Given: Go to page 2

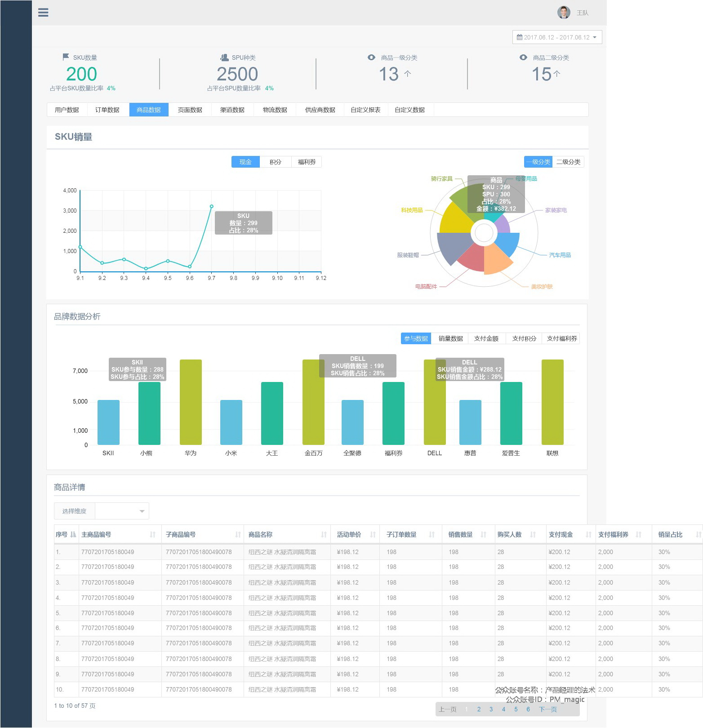Looking at the screenshot, I should pos(479,709).
